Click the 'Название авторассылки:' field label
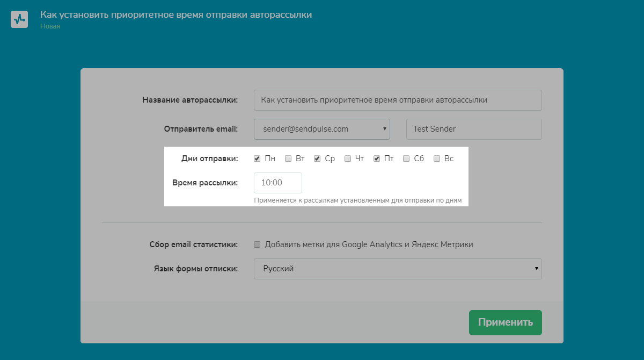This screenshot has height=360, width=644. pos(190,100)
